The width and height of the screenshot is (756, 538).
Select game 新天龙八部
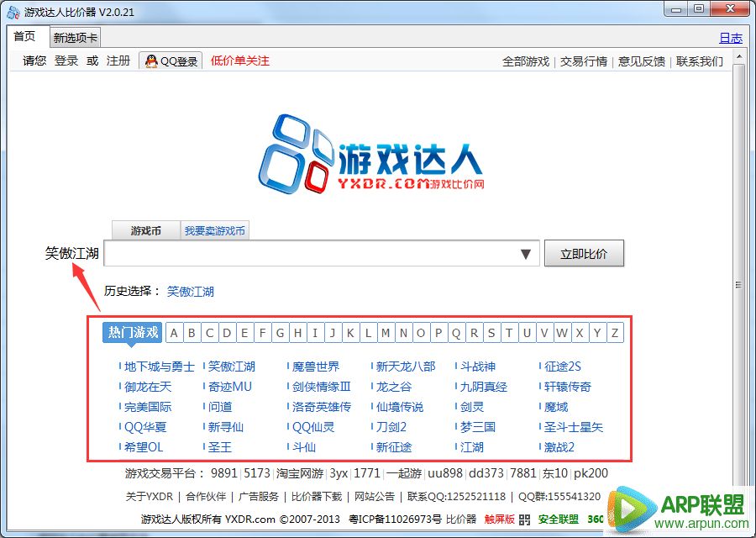(x=406, y=367)
